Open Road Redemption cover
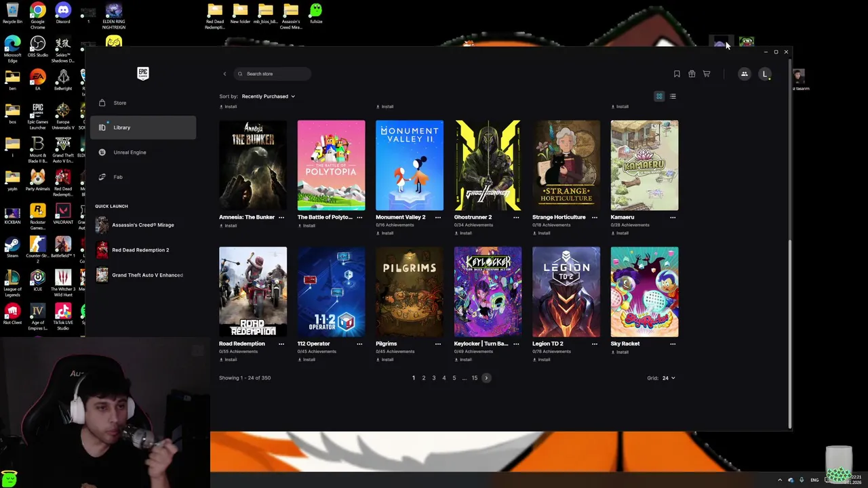This screenshot has height=488, width=868. (x=253, y=292)
